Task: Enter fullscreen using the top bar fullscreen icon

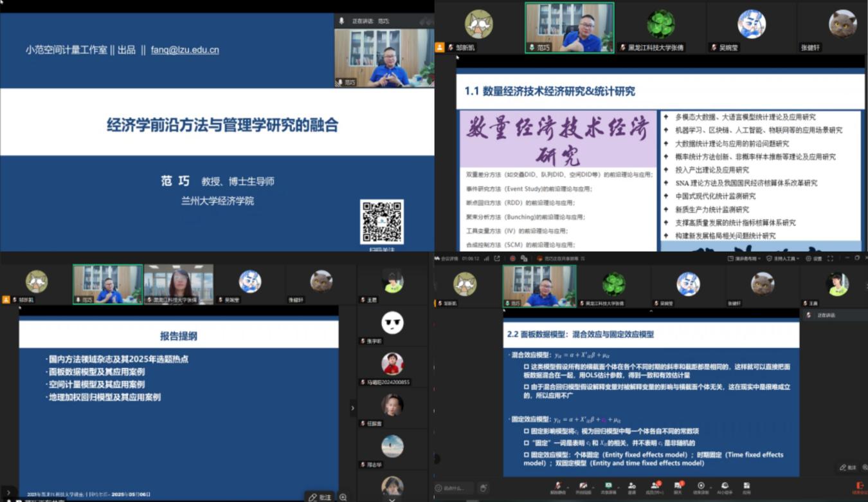Action: pyautogui.click(x=831, y=259)
